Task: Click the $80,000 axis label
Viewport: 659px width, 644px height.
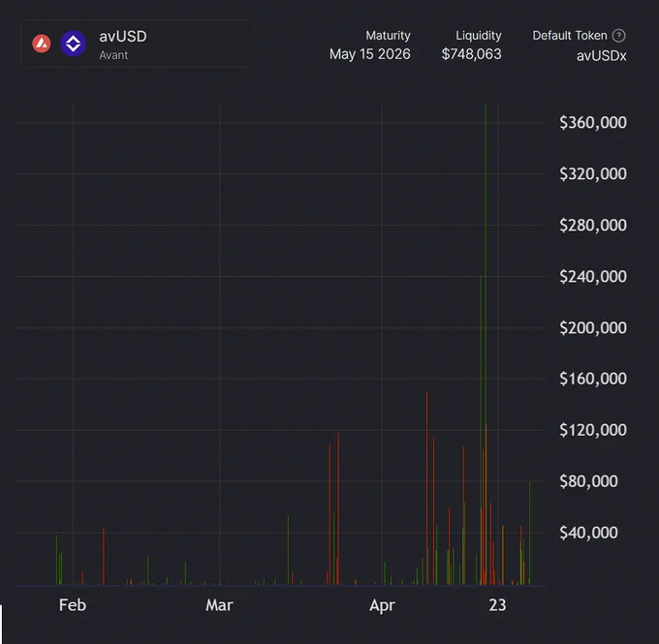Action: 588,481
